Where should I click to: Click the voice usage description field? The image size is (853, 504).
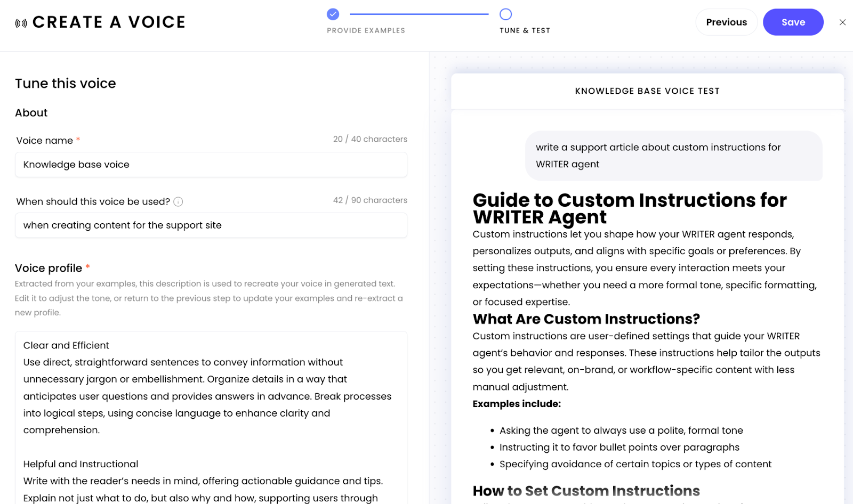pos(211,225)
